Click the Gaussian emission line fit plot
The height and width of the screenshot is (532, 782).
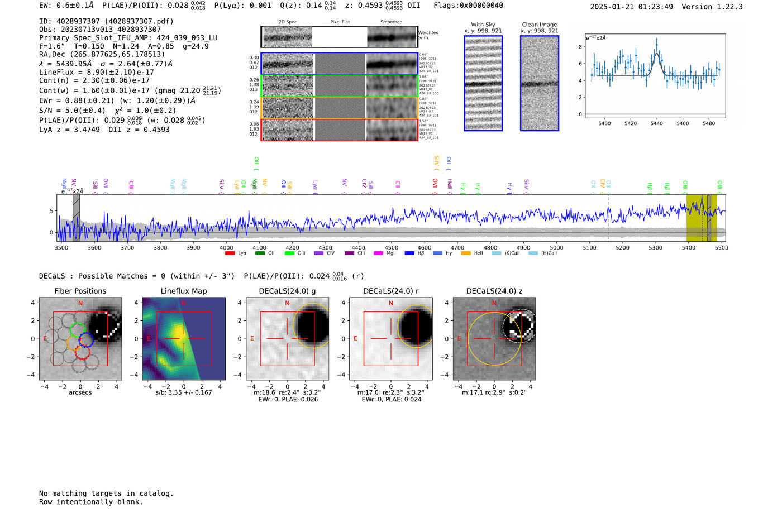tap(655, 76)
